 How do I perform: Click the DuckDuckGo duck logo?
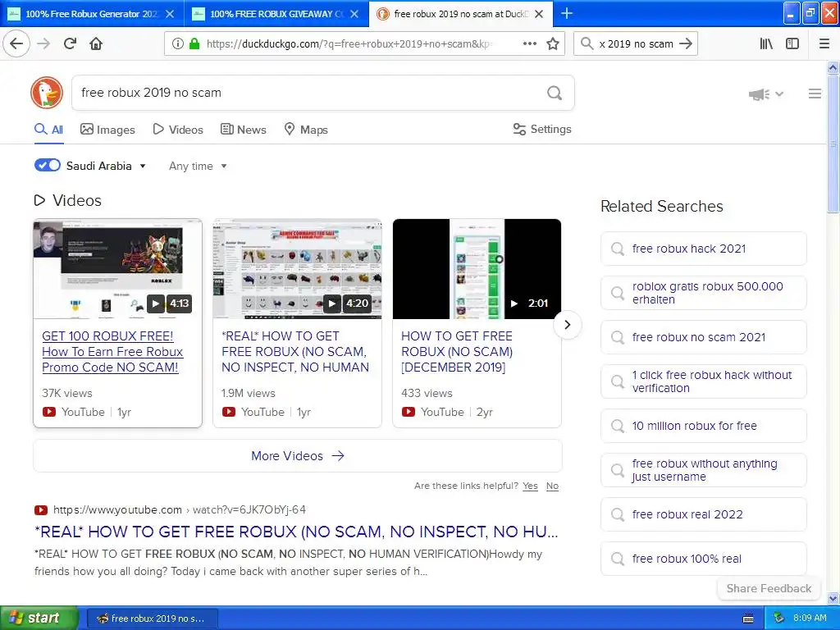tap(47, 93)
